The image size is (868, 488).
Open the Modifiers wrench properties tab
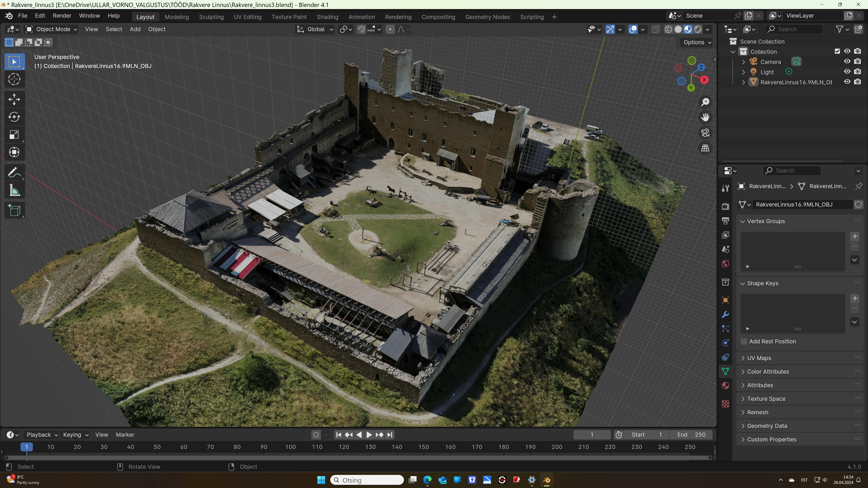point(725,314)
